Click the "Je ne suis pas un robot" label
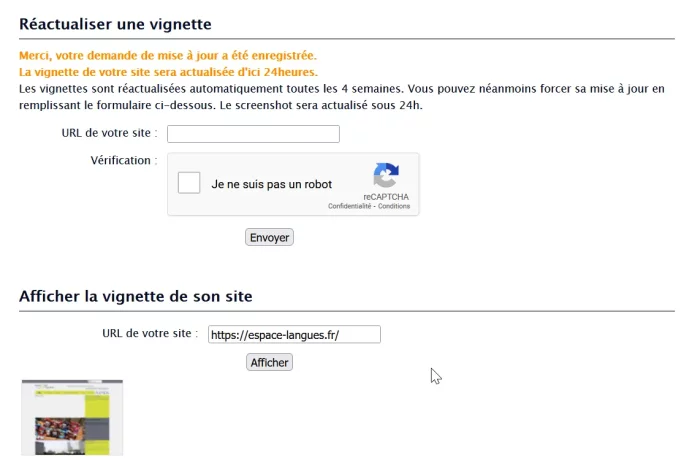 click(271, 185)
